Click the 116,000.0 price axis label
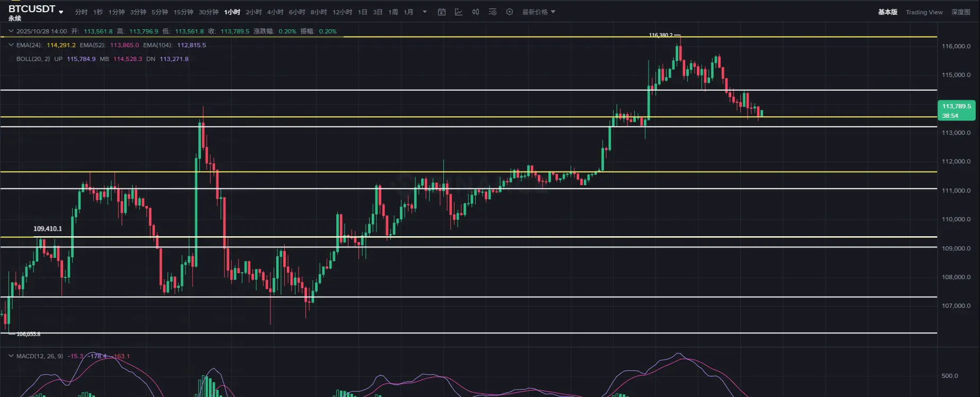980x397 pixels. (956, 46)
